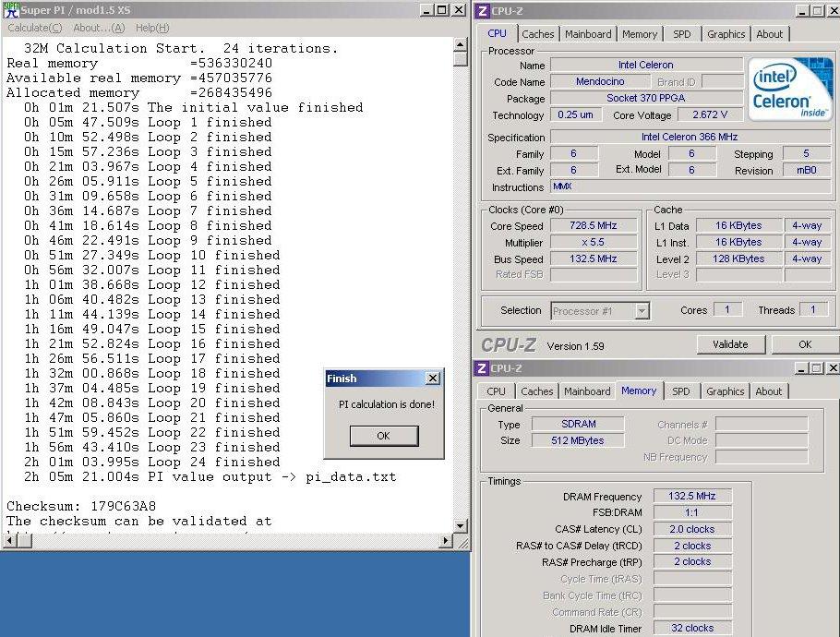This screenshot has width=840, height=637.
Task: Click the Specification Intel Celeron 366 MHz
Action: pos(690,137)
